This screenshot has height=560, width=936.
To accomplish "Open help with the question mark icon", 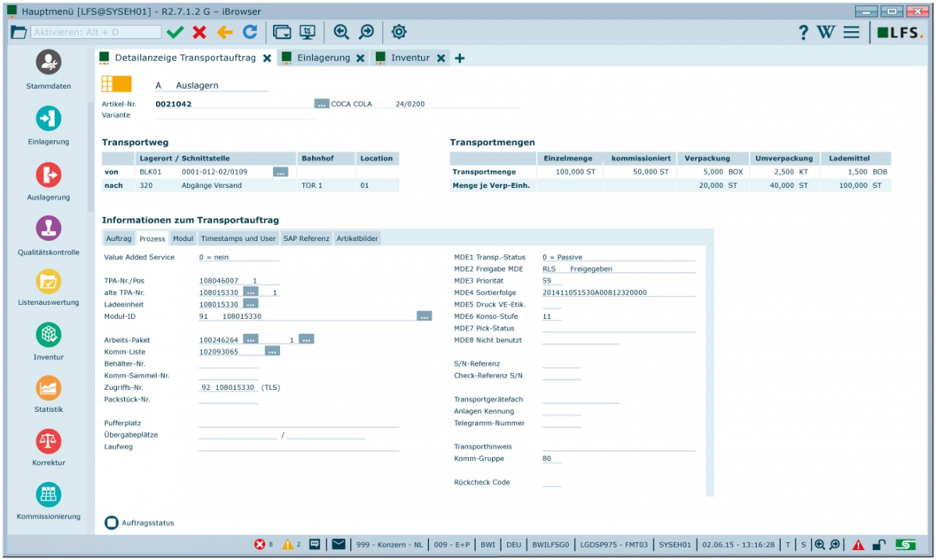I will [803, 32].
